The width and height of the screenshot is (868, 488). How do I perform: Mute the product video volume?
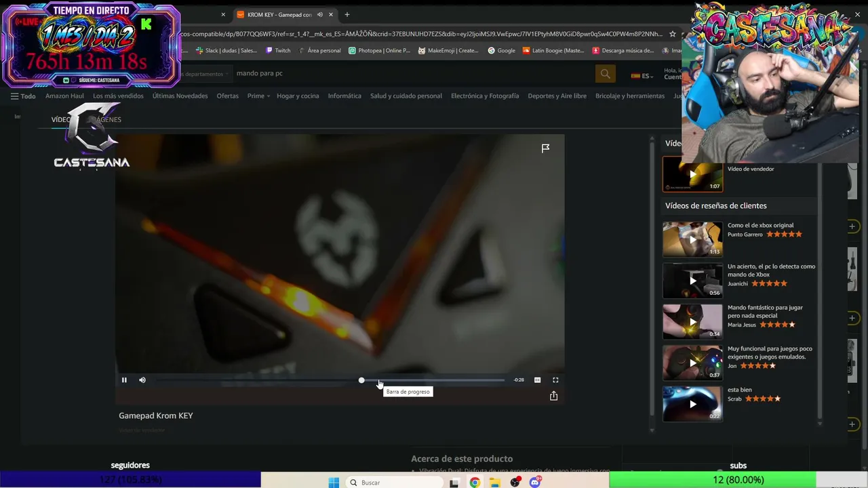[142, 380]
